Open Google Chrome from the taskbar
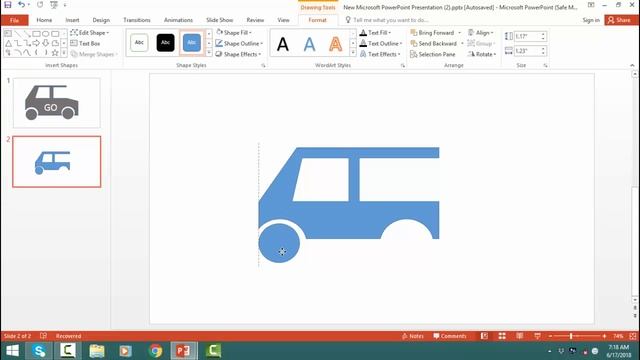 click(155, 351)
